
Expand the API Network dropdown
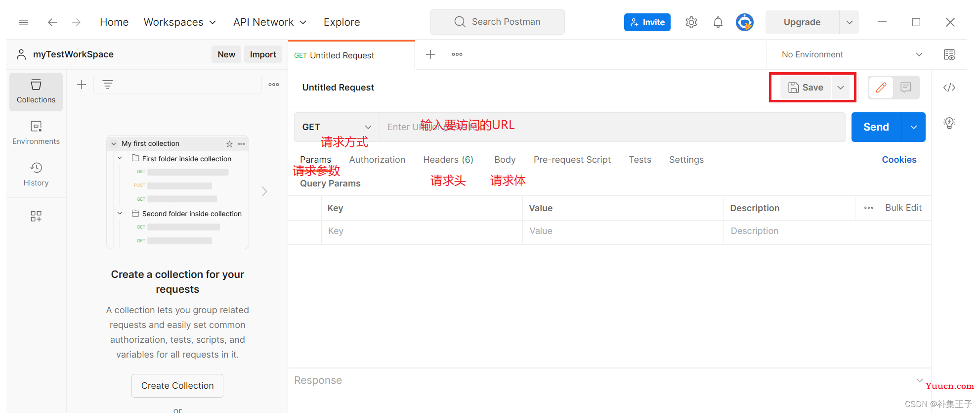(270, 22)
